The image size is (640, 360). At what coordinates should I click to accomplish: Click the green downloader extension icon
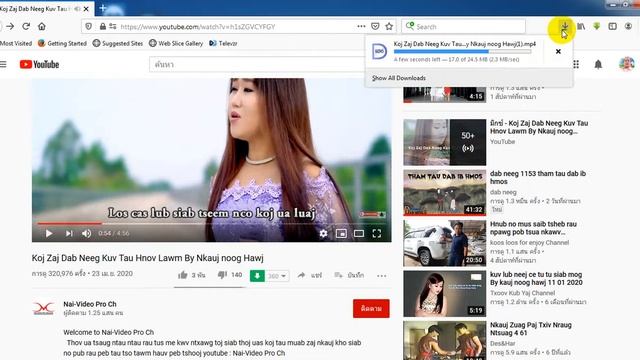pos(597,27)
